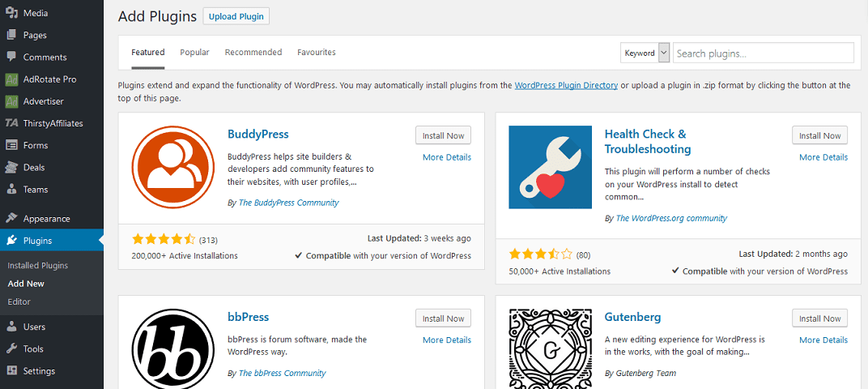Switch to the Popular tab
868x389 pixels.
pos(194,53)
